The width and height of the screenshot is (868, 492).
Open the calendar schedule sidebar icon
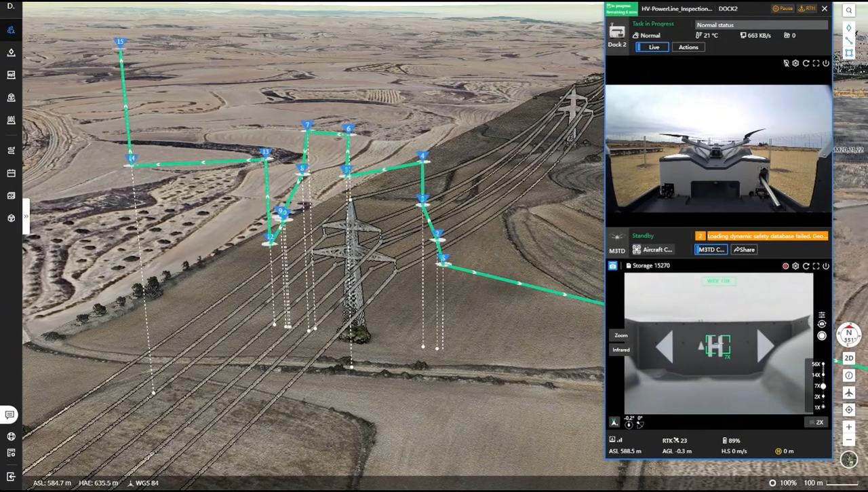pyautogui.click(x=11, y=173)
